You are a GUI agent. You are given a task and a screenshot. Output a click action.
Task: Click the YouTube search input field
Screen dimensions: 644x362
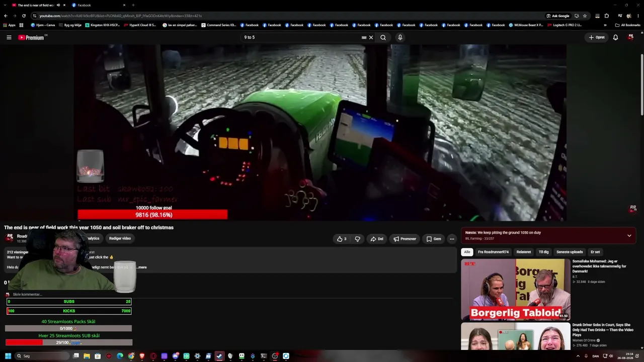tap(302, 37)
